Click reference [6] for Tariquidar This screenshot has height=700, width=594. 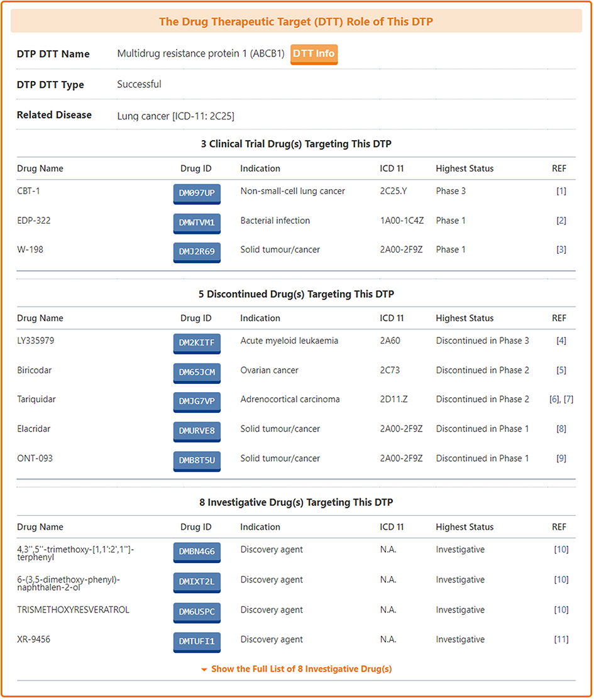(554, 399)
